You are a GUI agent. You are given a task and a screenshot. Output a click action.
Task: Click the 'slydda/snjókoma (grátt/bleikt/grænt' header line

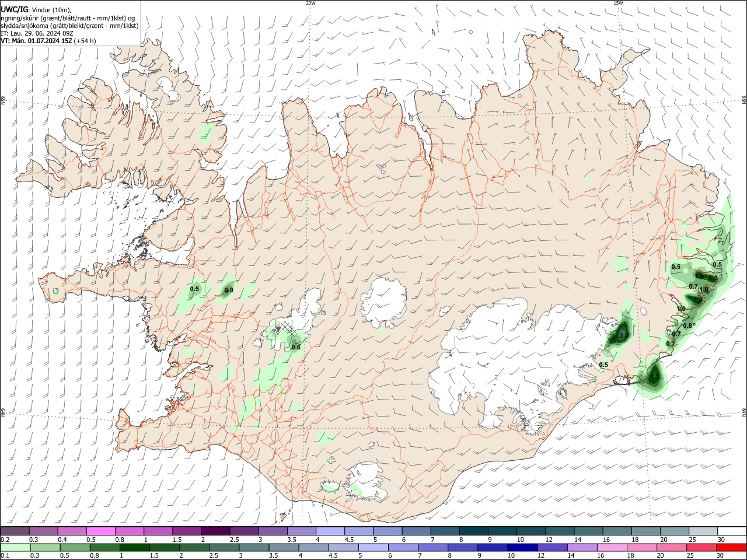[69, 26]
